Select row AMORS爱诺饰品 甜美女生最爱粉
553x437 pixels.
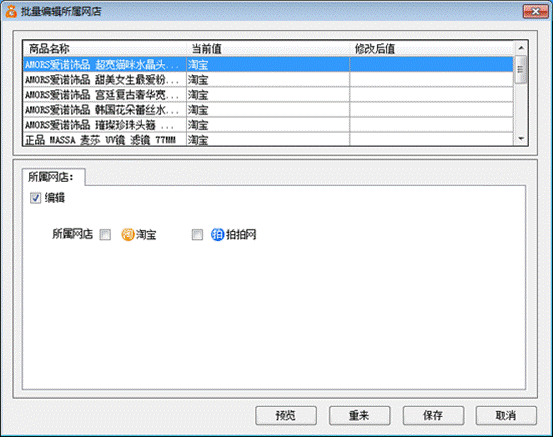(268, 80)
